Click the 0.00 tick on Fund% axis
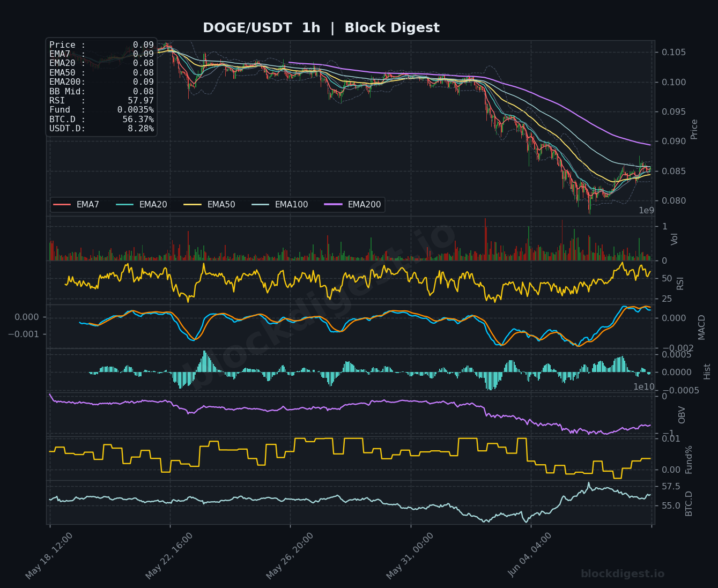The width and height of the screenshot is (718, 588). click(671, 470)
